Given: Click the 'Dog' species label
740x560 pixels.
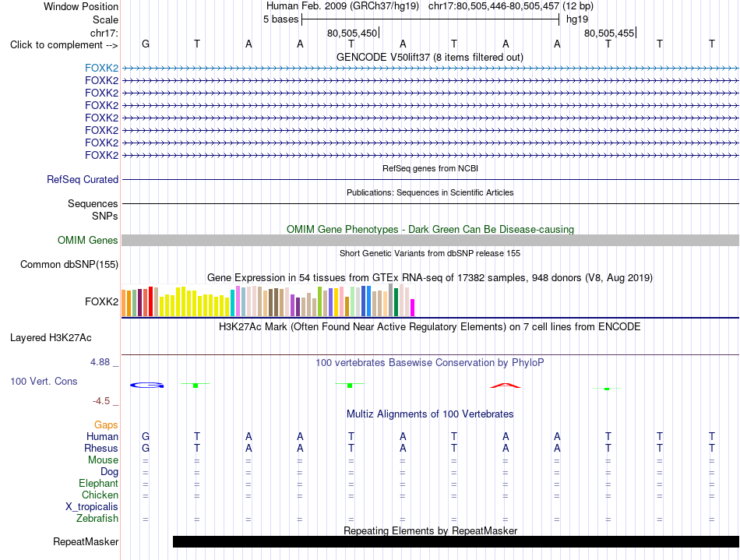Looking at the screenshot, I should 110,472.
